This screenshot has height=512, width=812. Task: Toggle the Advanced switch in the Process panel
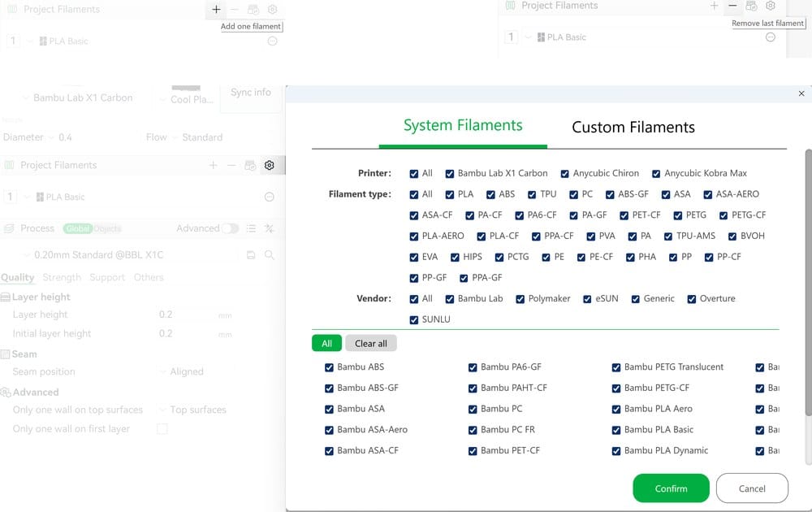[x=230, y=228]
